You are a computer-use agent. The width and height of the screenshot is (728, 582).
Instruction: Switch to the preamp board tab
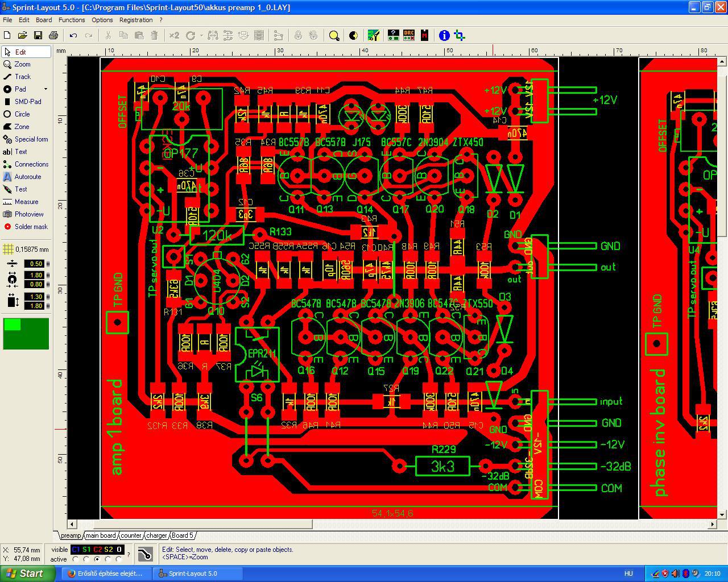[71, 535]
